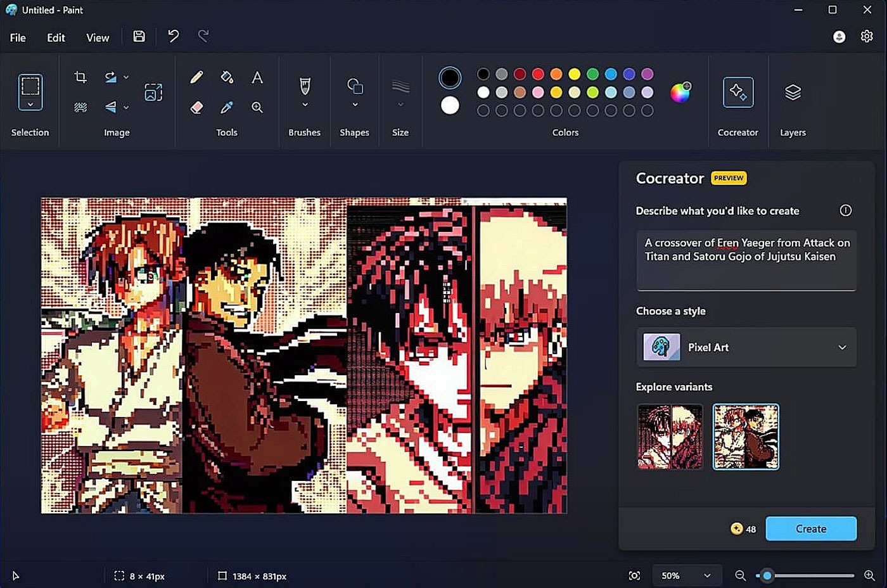
Task: Open the Rotate dropdown arrow
Action: 126,77
